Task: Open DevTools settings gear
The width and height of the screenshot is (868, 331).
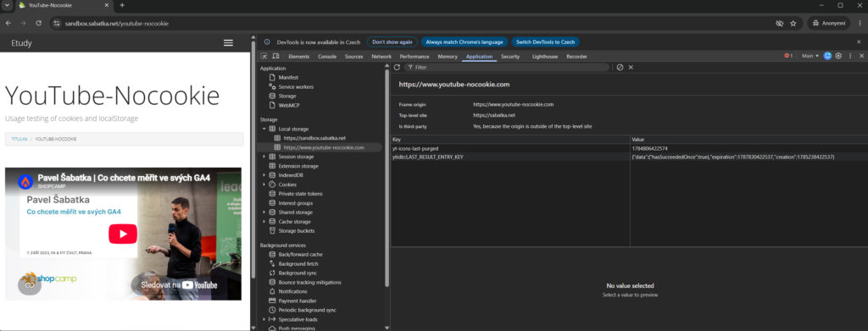Action: coord(838,56)
